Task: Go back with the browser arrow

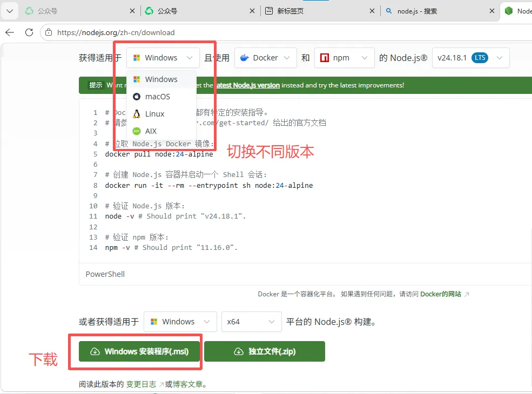Action: [x=10, y=32]
